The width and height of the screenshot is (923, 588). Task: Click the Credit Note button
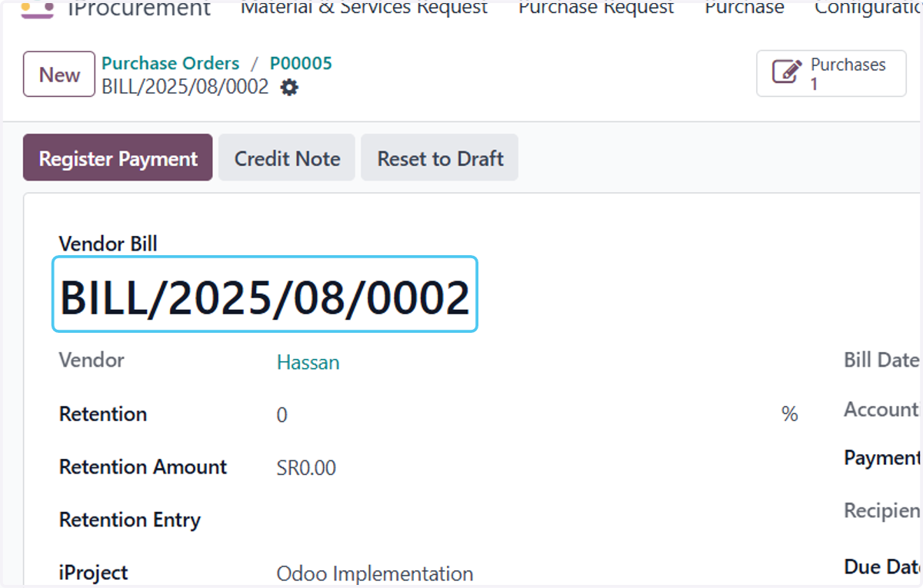287,158
